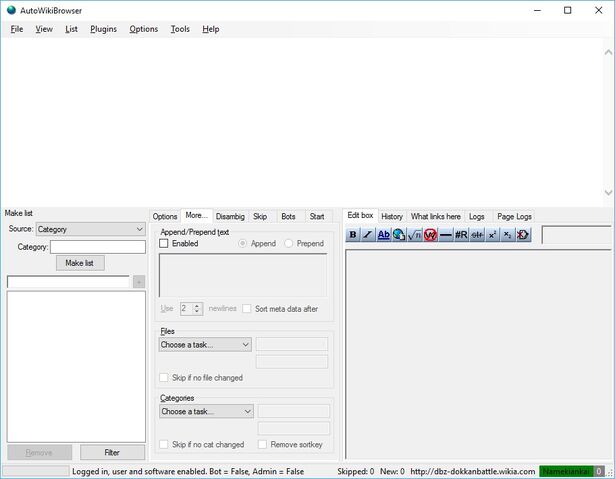615x479 pixels.
Task: Apply strikethrough formatting icon
Action: (477, 235)
